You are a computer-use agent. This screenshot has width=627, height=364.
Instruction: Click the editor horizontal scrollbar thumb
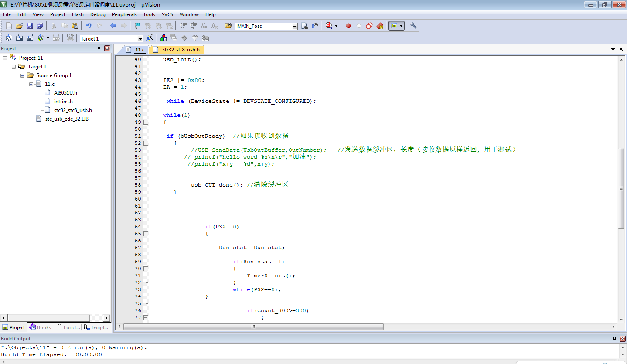click(253, 327)
